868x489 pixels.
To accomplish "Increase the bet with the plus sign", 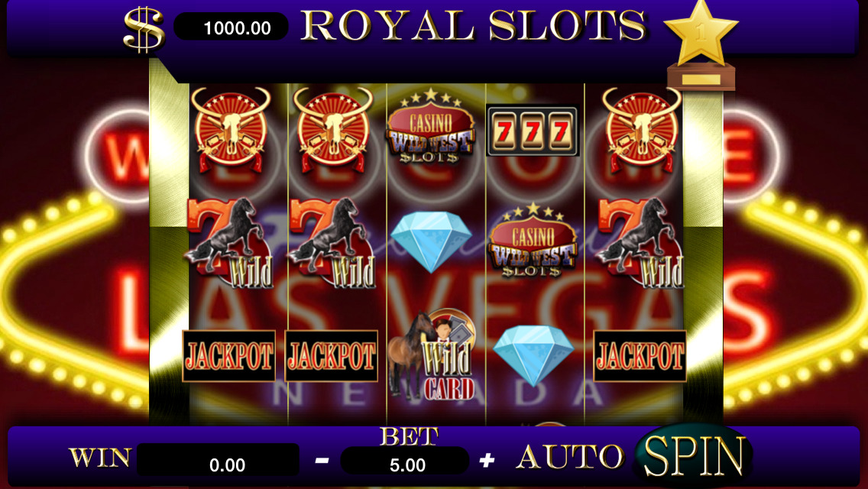I will (x=487, y=460).
